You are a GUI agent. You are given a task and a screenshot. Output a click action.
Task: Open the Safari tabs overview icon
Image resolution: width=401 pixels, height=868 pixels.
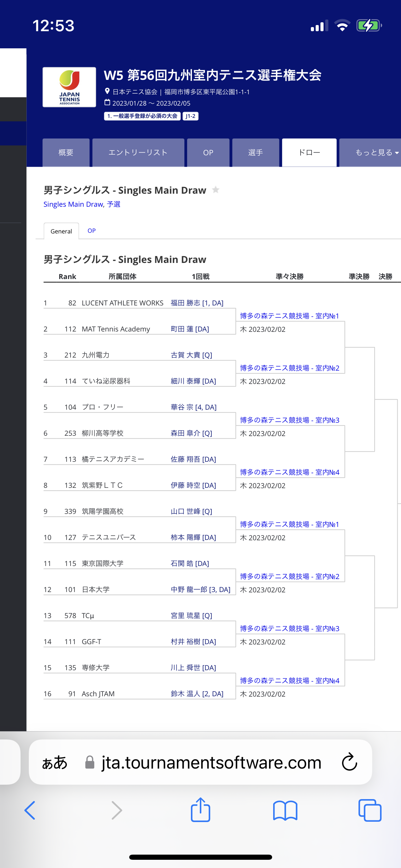[370, 810]
